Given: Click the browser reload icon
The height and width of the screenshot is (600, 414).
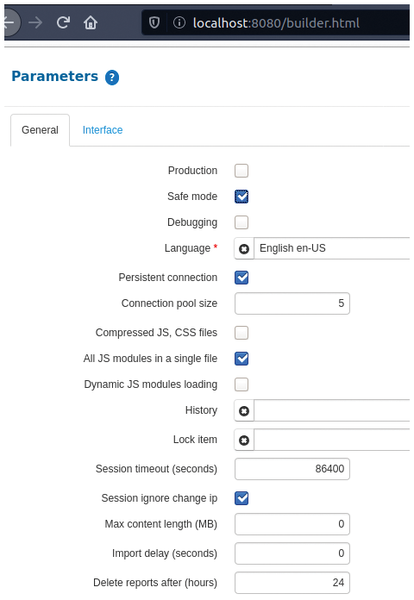Looking at the screenshot, I should click(x=63, y=23).
